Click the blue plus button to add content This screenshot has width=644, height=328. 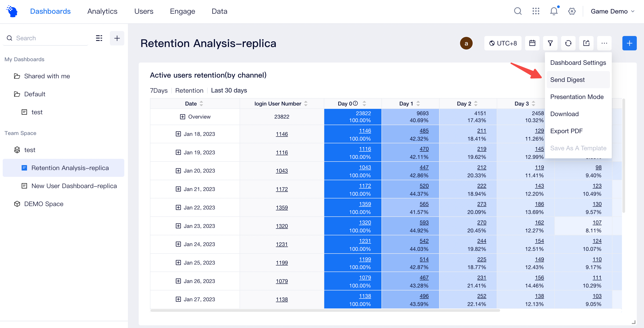tap(630, 43)
